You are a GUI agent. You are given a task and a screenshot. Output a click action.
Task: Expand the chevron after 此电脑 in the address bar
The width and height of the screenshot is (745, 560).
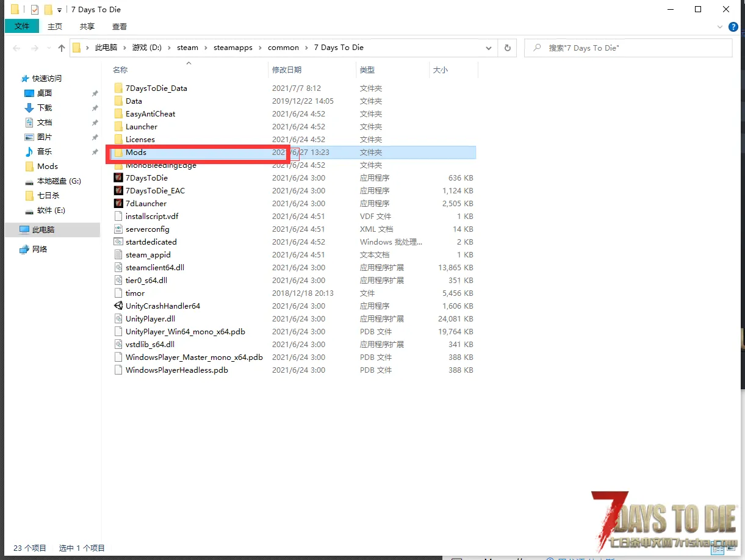[x=124, y=48]
